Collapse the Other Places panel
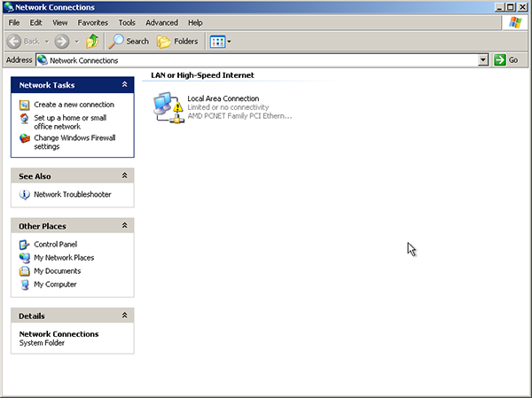The image size is (532, 398). [125, 226]
